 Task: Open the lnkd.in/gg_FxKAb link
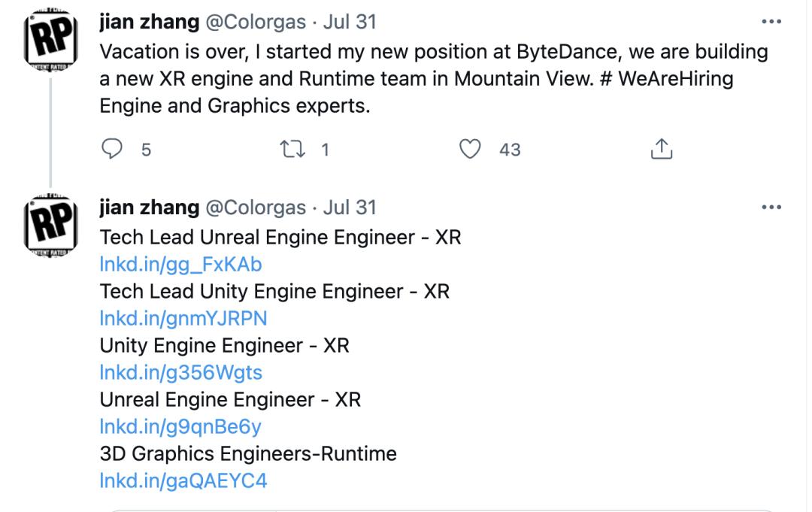pyautogui.click(x=180, y=264)
